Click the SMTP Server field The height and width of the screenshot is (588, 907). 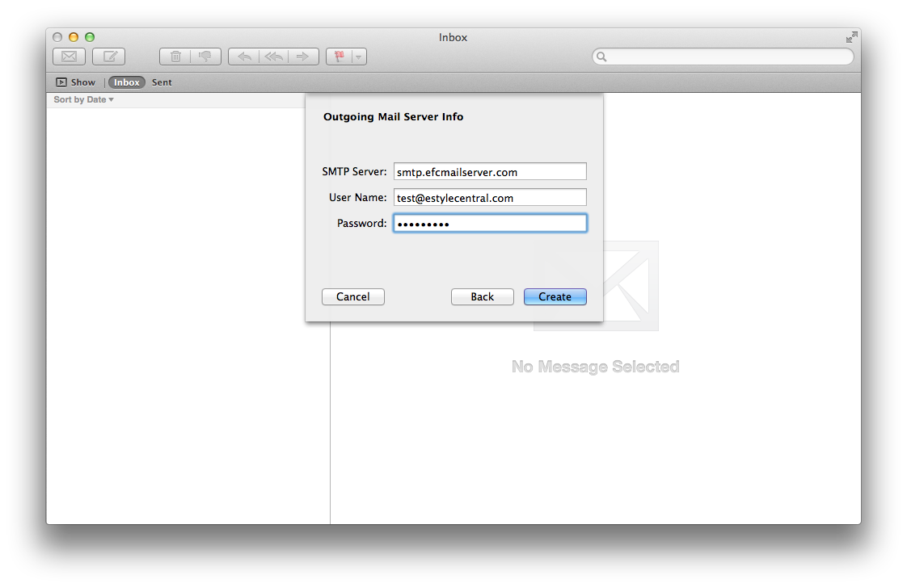point(490,172)
